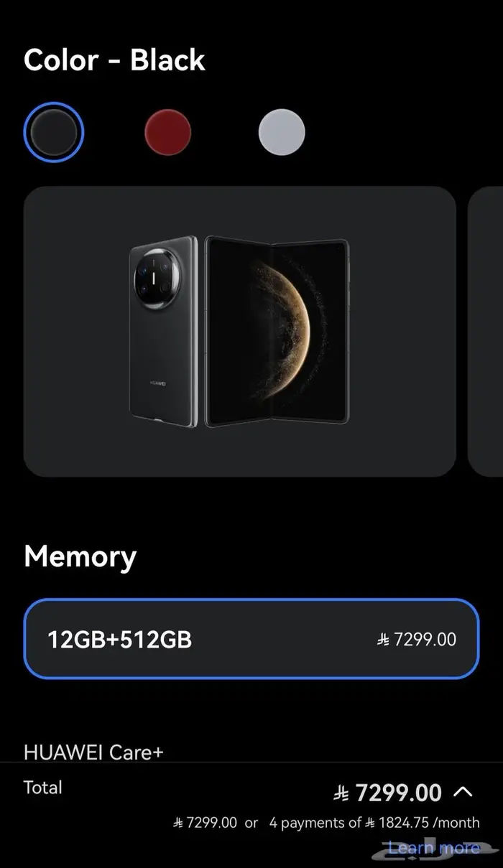Tap the riyal symbol beside bold total
This screenshot has width=503, height=868.
(341, 793)
